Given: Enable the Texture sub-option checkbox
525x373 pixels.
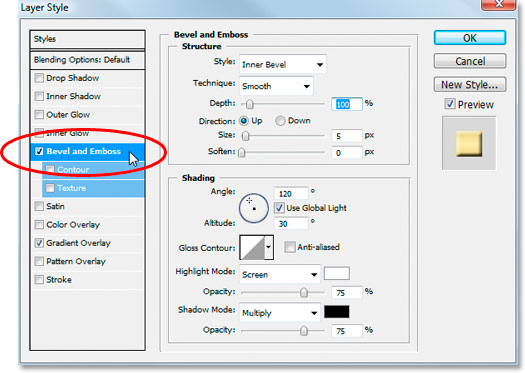Looking at the screenshot, I should 50,188.
